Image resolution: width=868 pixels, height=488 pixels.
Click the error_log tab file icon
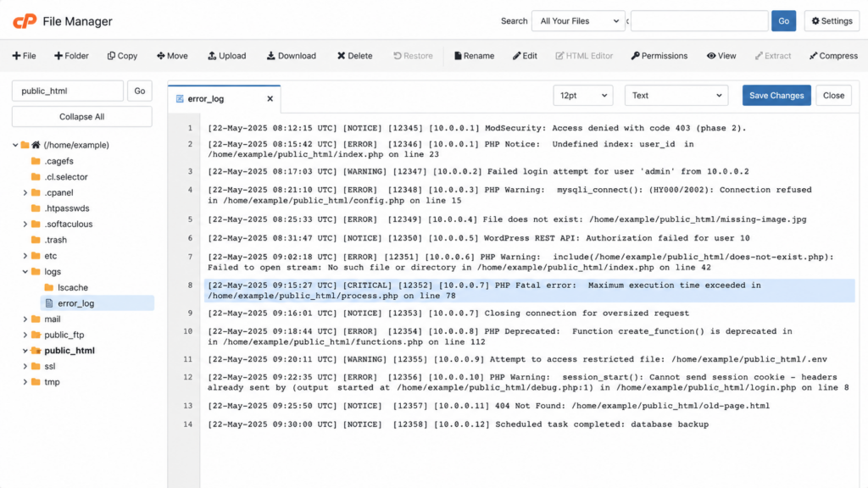click(x=180, y=99)
